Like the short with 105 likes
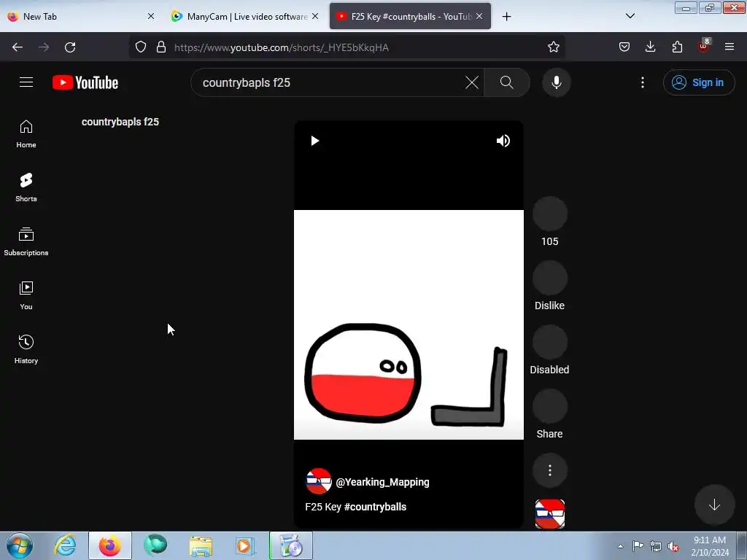747x560 pixels. [550, 214]
